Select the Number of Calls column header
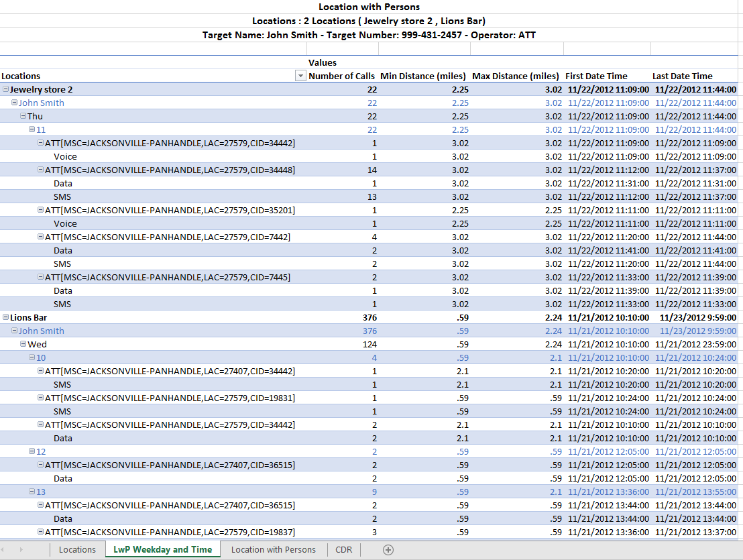The width and height of the screenshot is (743, 560). tap(341, 76)
